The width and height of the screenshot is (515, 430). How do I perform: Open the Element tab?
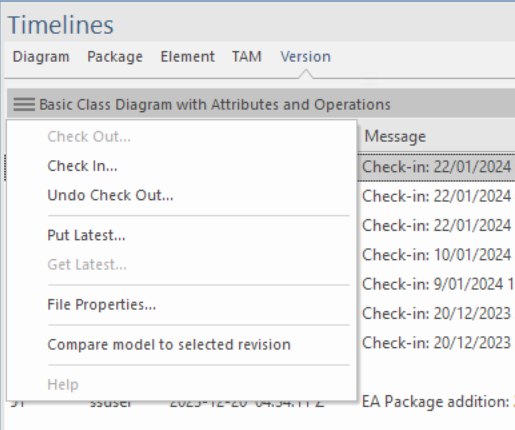pos(188,57)
